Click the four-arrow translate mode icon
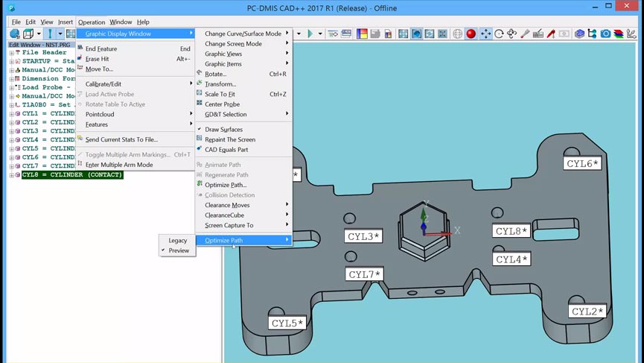 (485, 34)
